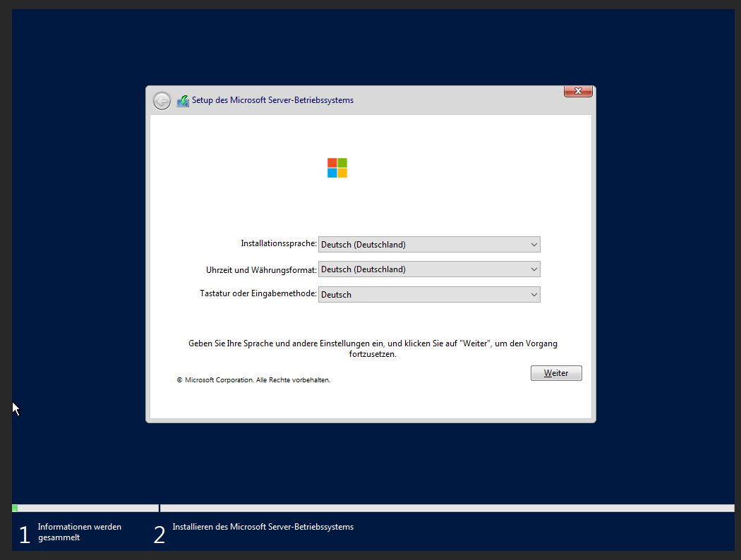The width and height of the screenshot is (741, 560).
Task: Click 'Installieren des Microsoft Server-Betriebssystems' step label
Action: pos(263,527)
